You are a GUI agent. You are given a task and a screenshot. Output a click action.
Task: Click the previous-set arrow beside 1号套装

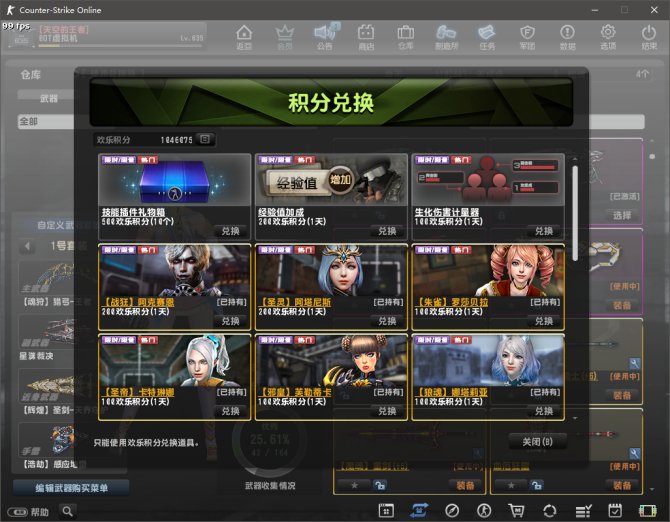pyautogui.click(x=27, y=246)
